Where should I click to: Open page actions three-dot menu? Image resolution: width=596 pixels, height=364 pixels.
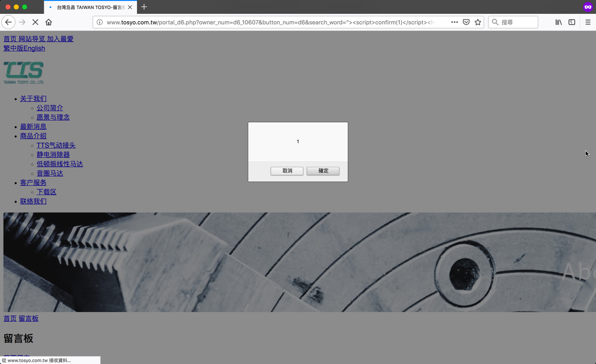[x=454, y=22]
